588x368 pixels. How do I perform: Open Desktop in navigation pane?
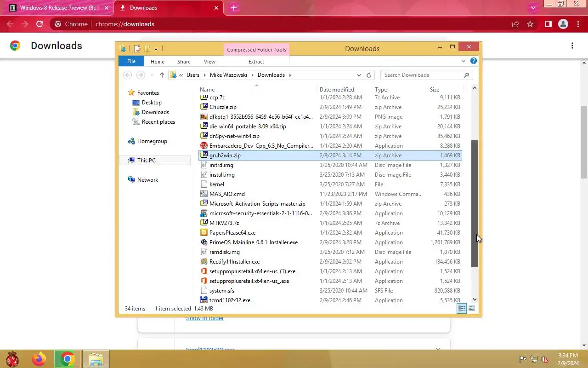152,103
